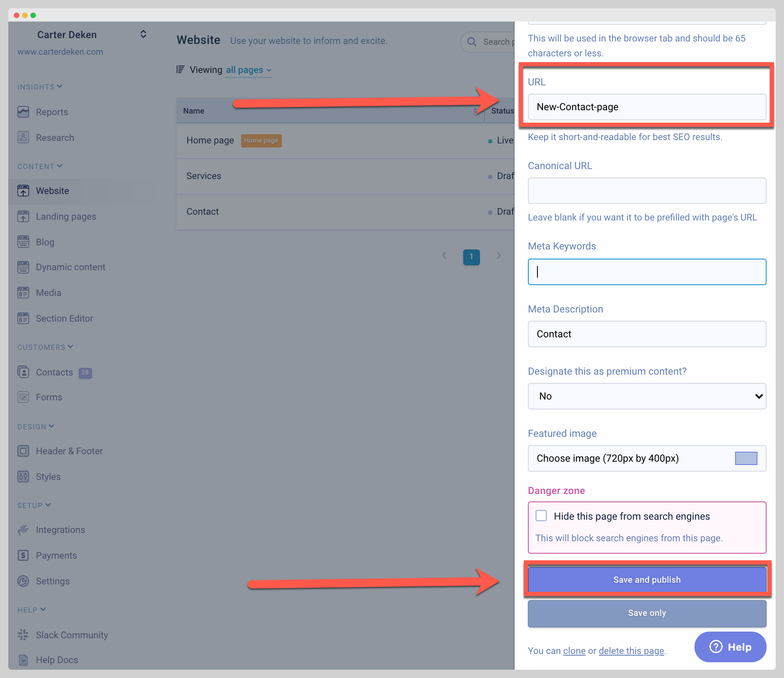Click the featured image color swatch
Screen dimensions: 784x678
(746, 458)
